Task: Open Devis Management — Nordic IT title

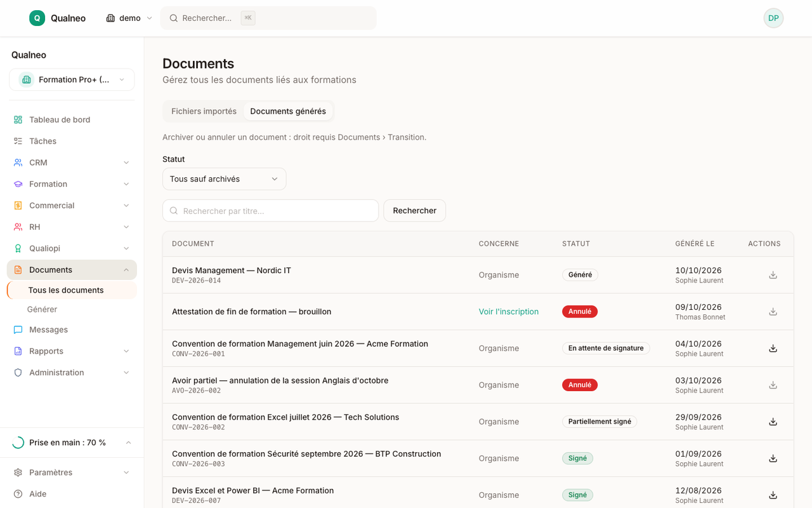Action: 232,271
